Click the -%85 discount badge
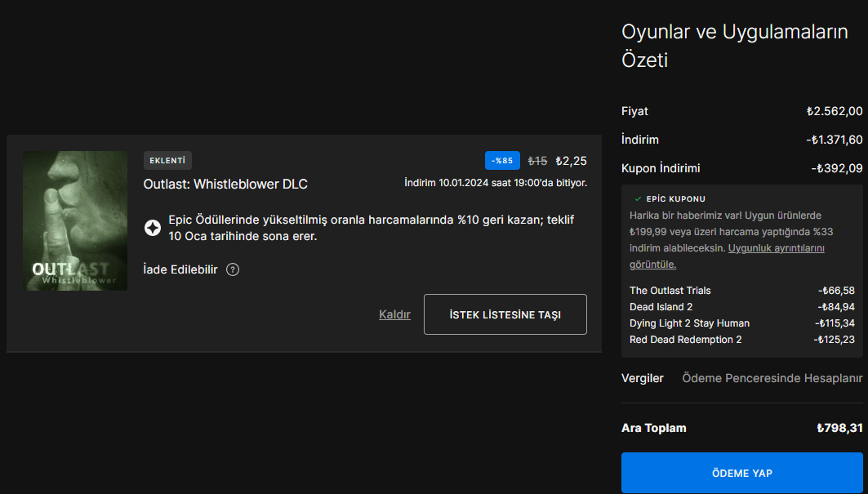The image size is (868, 494). pyautogui.click(x=502, y=161)
